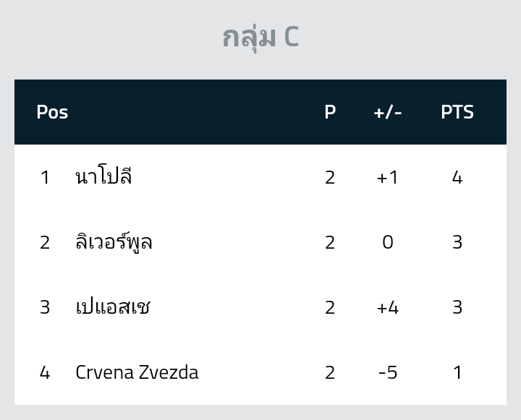The image size is (521, 420).
Task: Click the กลุ่ม C group title
Action: (260, 36)
